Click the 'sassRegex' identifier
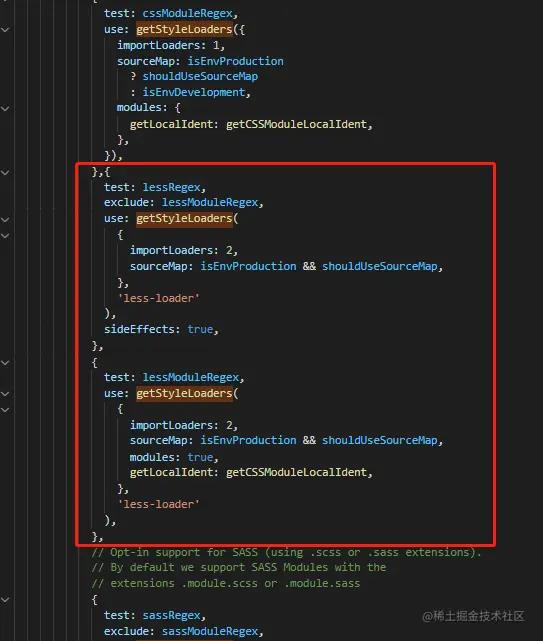Screen dimensions: 543x641 point(171,615)
